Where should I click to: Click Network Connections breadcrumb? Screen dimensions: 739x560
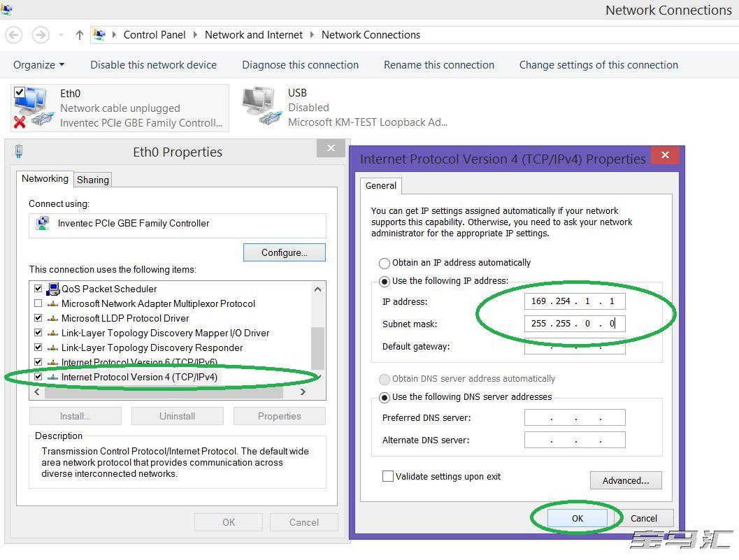[x=371, y=35]
